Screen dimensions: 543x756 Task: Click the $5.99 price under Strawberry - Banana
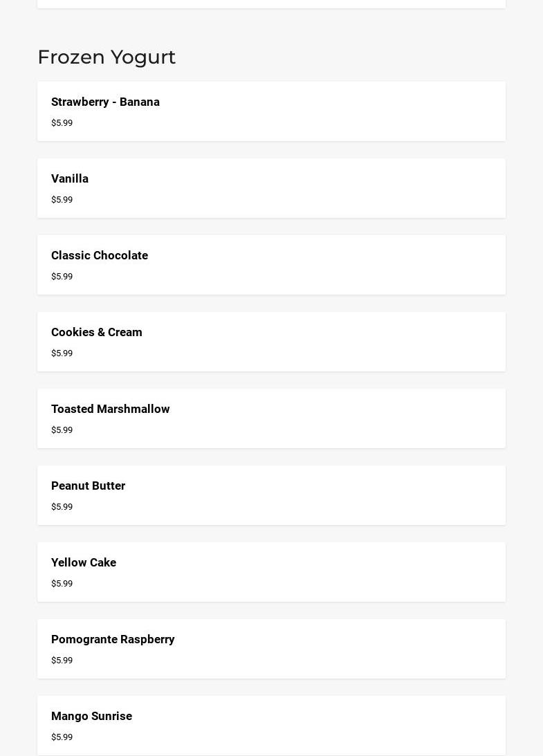coord(62,123)
